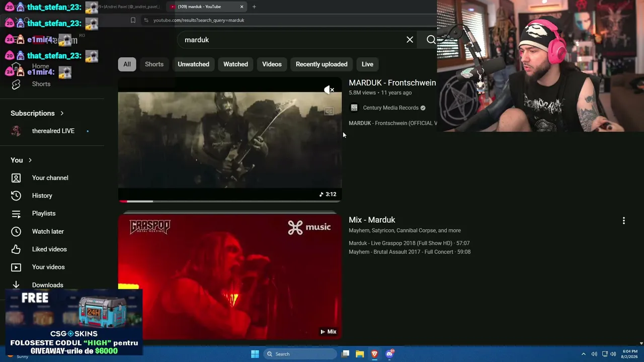This screenshot has height=362, width=644.
Task: Click the page scrollbar down arrow
Action: [640, 343]
